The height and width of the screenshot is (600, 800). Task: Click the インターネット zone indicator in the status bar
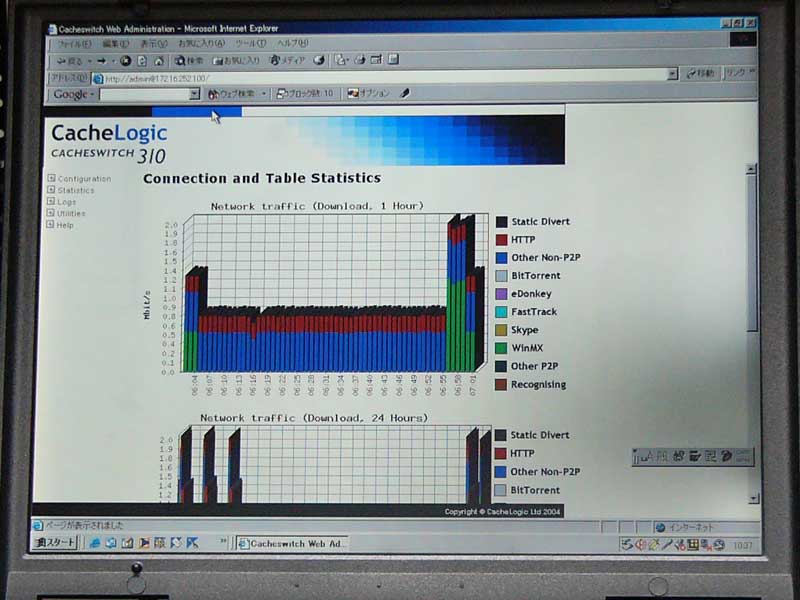point(685,528)
